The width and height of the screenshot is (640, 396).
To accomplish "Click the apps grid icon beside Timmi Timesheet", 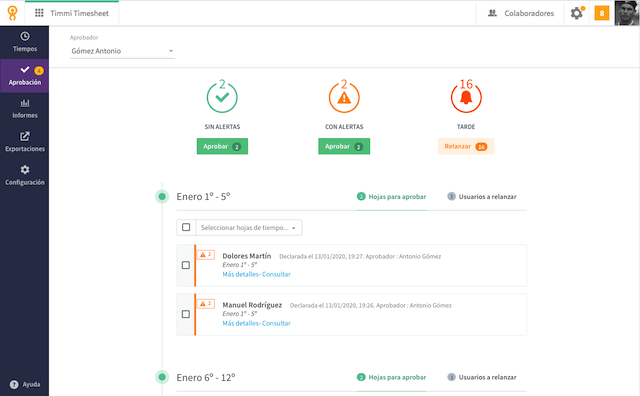I will pos(39,13).
